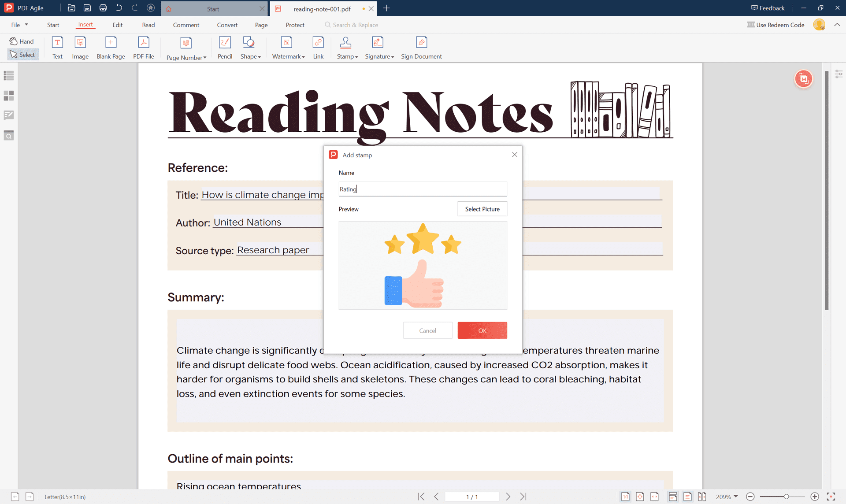Insert a PDF File

click(x=144, y=48)
